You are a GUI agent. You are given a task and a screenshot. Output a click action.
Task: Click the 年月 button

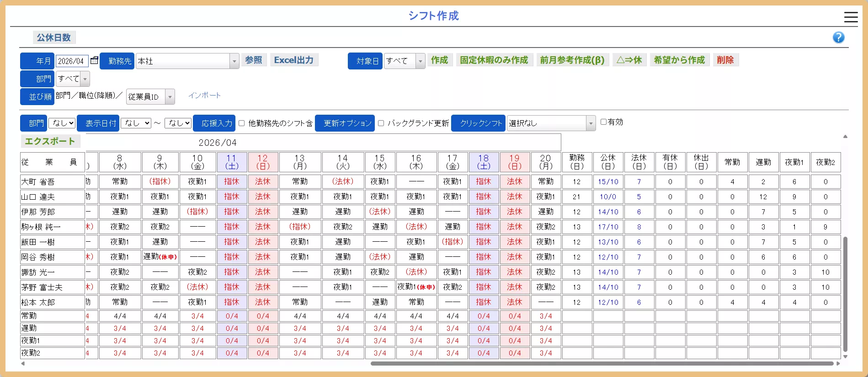37,61
